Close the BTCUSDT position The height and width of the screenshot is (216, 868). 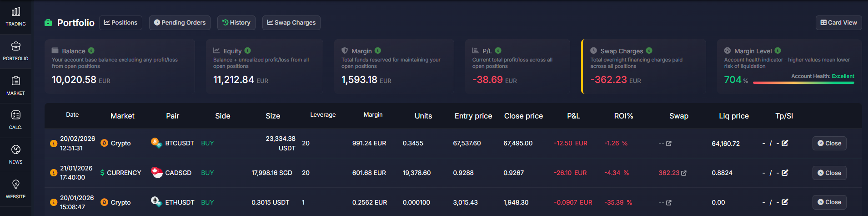829,143
